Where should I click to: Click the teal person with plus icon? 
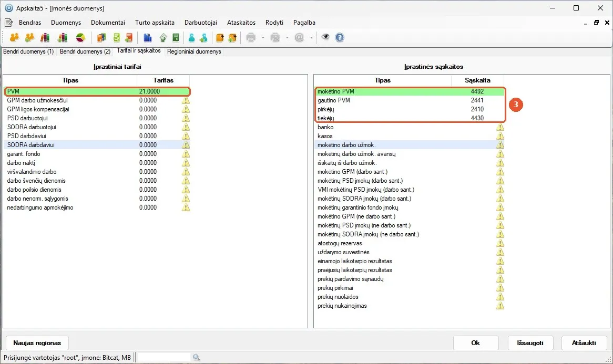pos(203,37)
